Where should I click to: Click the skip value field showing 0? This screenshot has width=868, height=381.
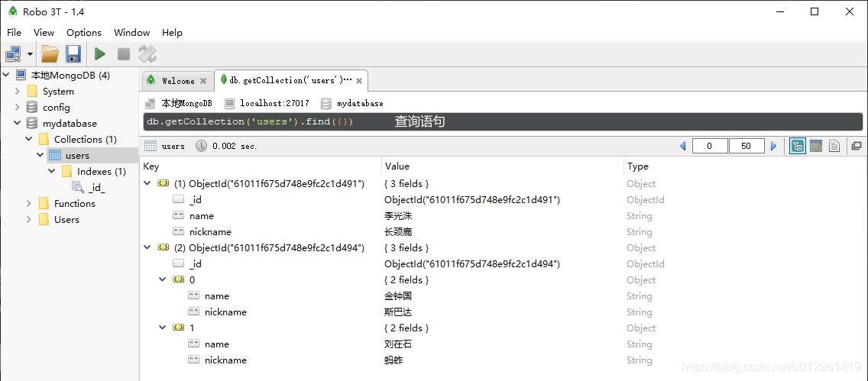pyautogui.click(x=710, y=146)
